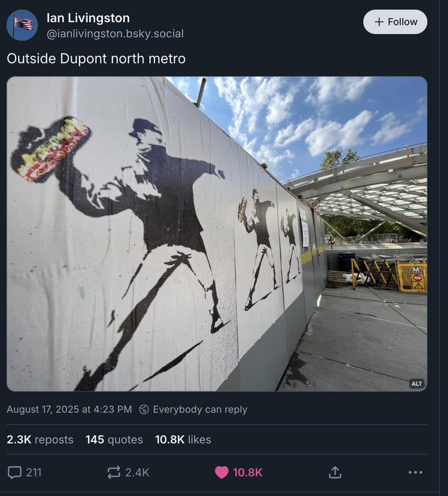Screen dimensions: 448x496
Task: Click the 211 reply count
Action: 34,472
